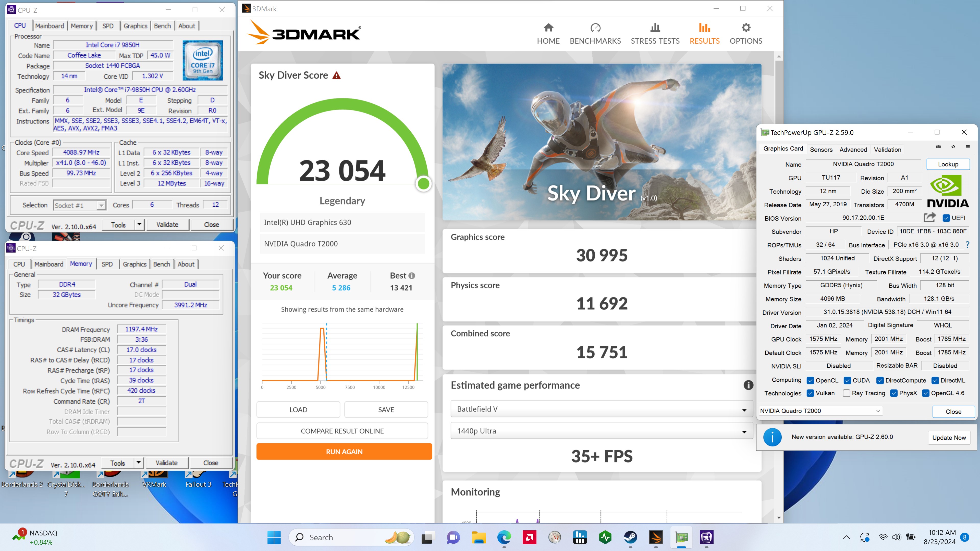The width and height of the screenshot is (980, 551).
Task: Toggle the DirectCompute checkbox
Action: click(x=880, y=380)
